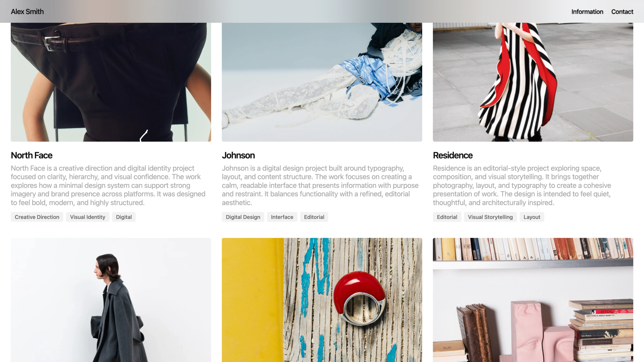This screenshot has height=362, width=644.
Task: Open the North Face belt photo thumbnail
Action: 111,82
